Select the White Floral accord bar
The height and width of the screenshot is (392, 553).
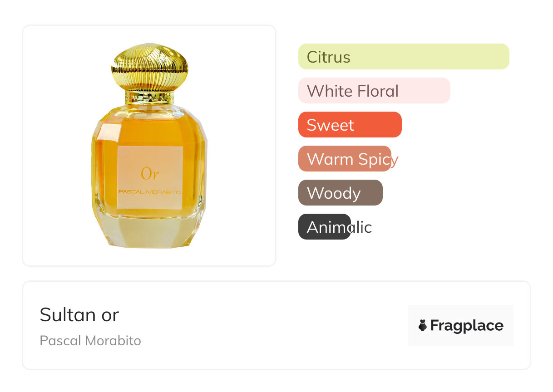coord(374,91)
